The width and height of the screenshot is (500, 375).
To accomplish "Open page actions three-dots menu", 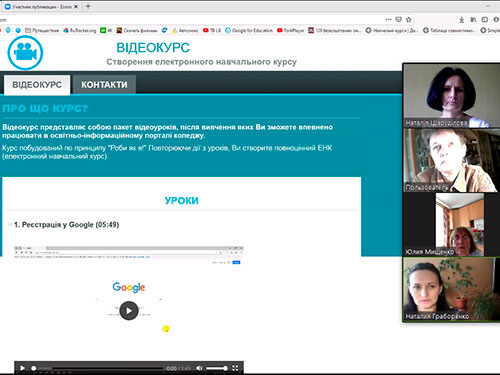I will coord(388,19).
